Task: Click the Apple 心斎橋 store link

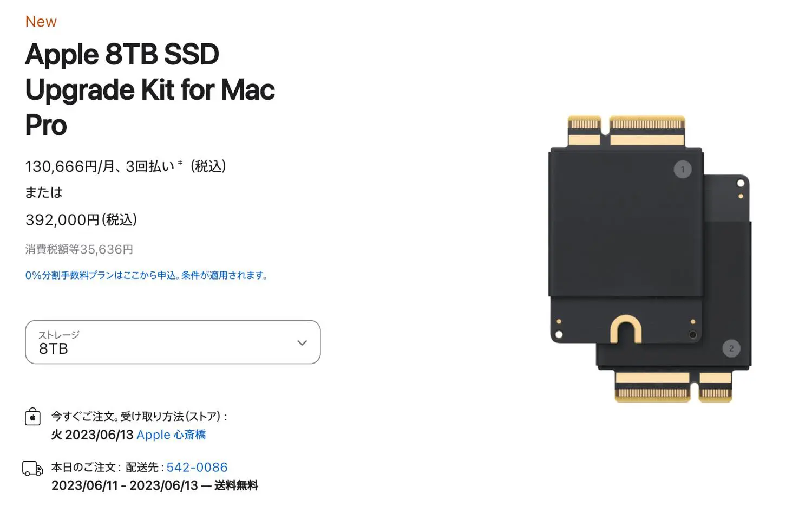Action: click(171, 435)
